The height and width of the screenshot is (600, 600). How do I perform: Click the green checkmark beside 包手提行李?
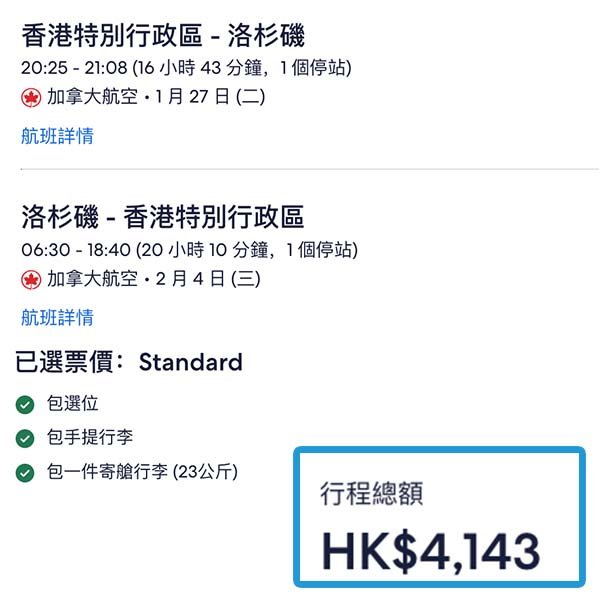tap(25, 438)
